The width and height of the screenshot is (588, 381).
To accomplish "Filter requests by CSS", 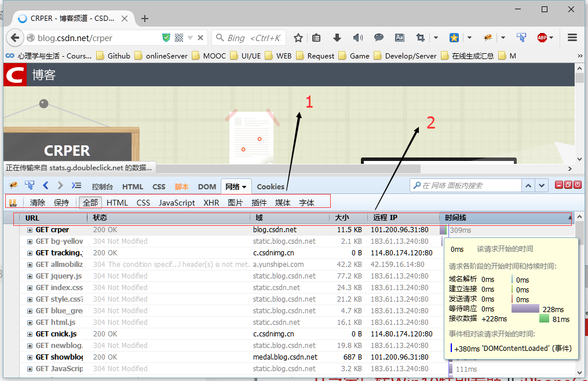I will tap(143, 203).
